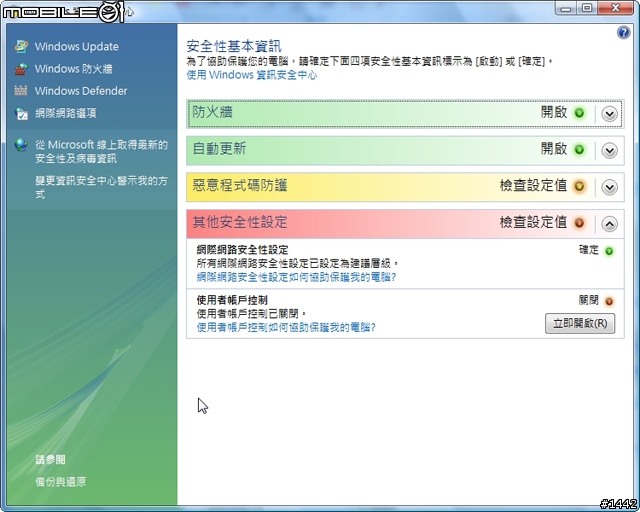Open 使用者帳戶控制如何協助保護我的電腦? link
The height and width of the screenshot is (512, 640).
(286, 327)
